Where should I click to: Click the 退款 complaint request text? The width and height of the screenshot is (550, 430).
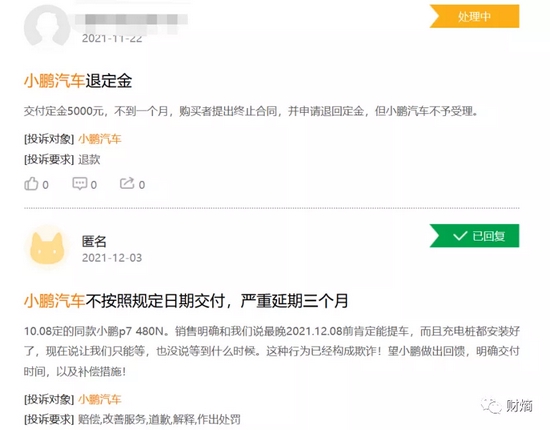tap(89, 160)
